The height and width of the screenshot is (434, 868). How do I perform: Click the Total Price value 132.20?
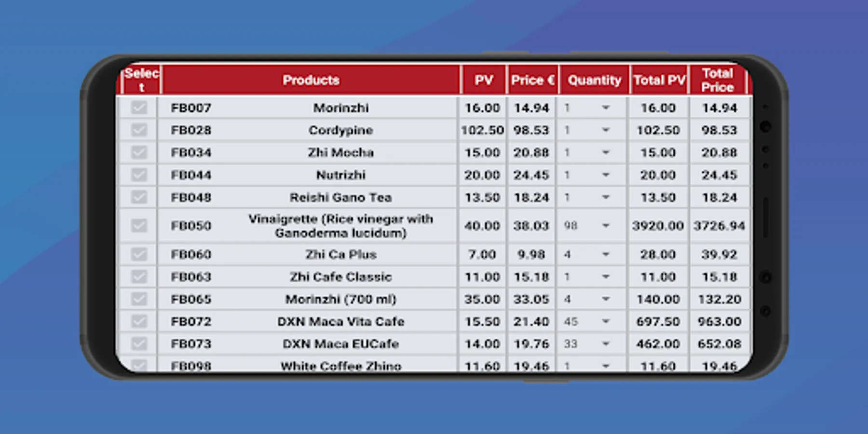719,299
